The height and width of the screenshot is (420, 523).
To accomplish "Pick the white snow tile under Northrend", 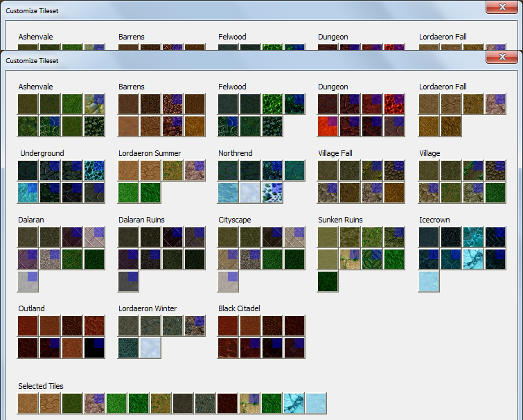I will point(250,193).
